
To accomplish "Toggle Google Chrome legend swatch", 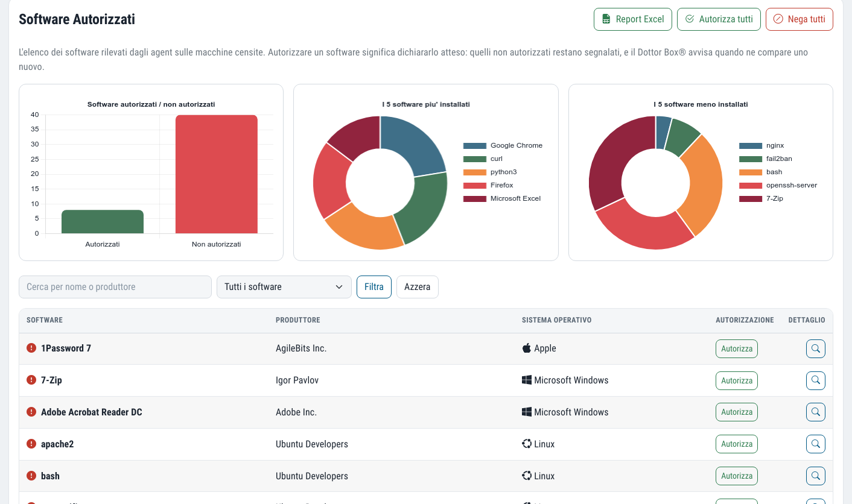I will (475, 146).
